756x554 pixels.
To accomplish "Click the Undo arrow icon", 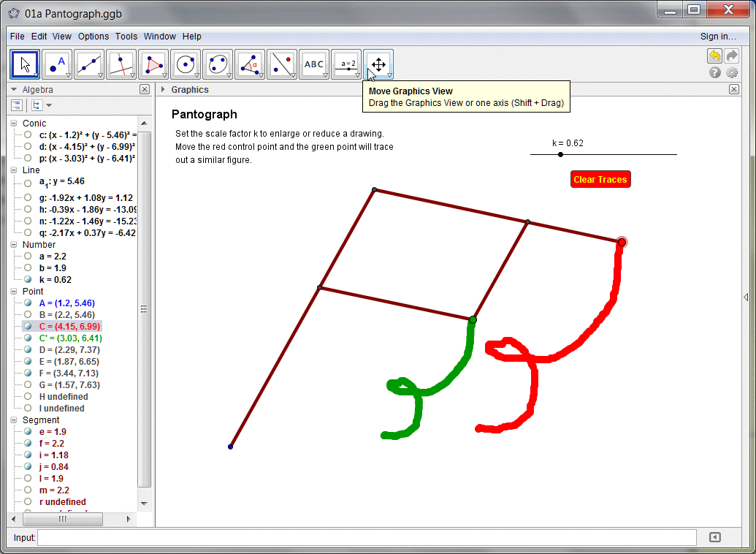I will click(714, 56).
